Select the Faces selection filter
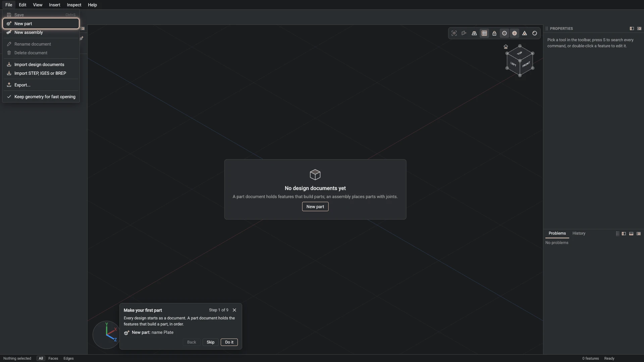 tap(53, 358)
